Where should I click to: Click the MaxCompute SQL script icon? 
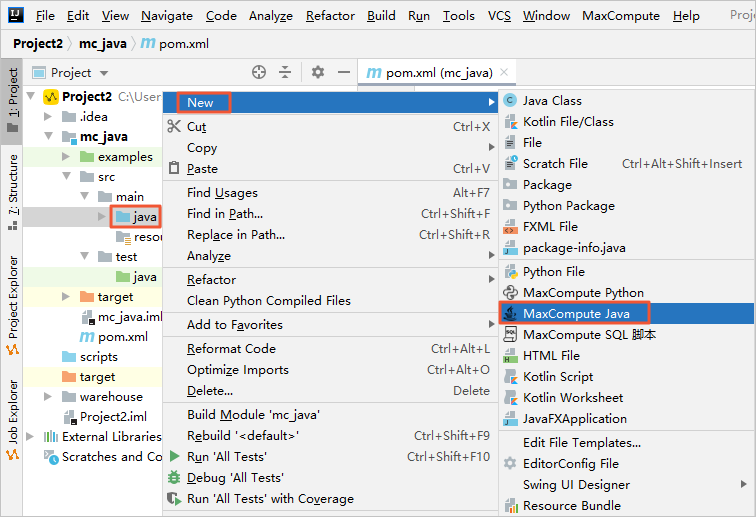point(510,335)
